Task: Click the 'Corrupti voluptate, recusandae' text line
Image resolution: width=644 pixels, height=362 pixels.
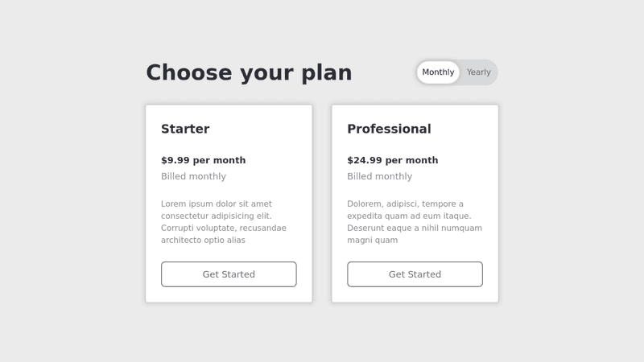Action: (223, 228)
